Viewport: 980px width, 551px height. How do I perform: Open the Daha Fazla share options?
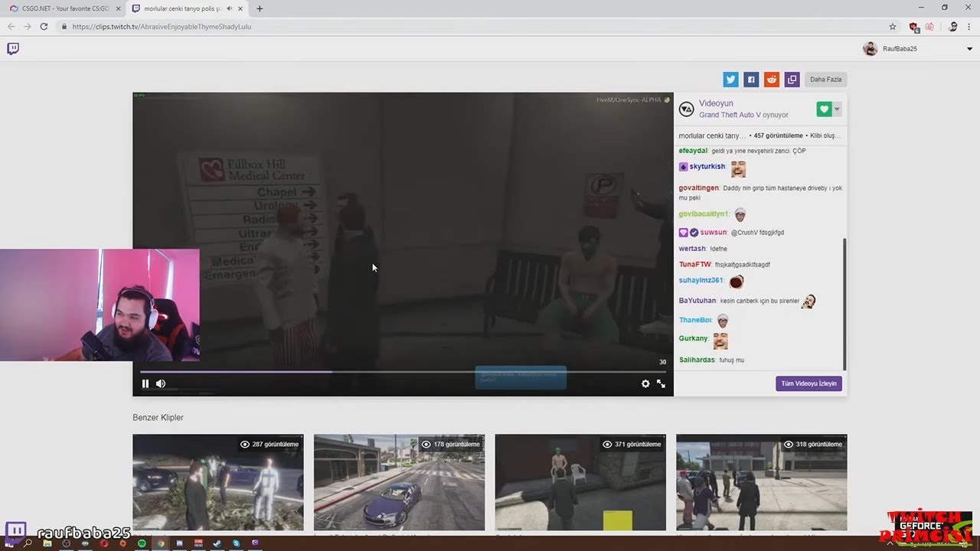[x=826, y=80]
